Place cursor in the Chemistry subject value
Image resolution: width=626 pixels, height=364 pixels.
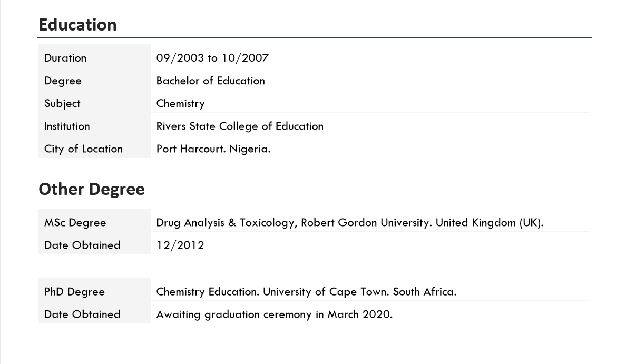(x=180, y=103)
